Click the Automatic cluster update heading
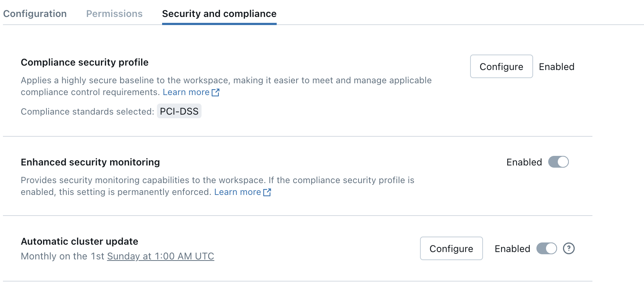 click(79, 241)
